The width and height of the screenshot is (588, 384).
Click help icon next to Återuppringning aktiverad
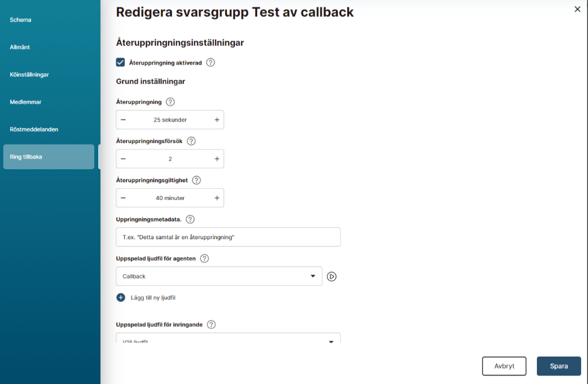pyautogui.click(x=211, y=62)
